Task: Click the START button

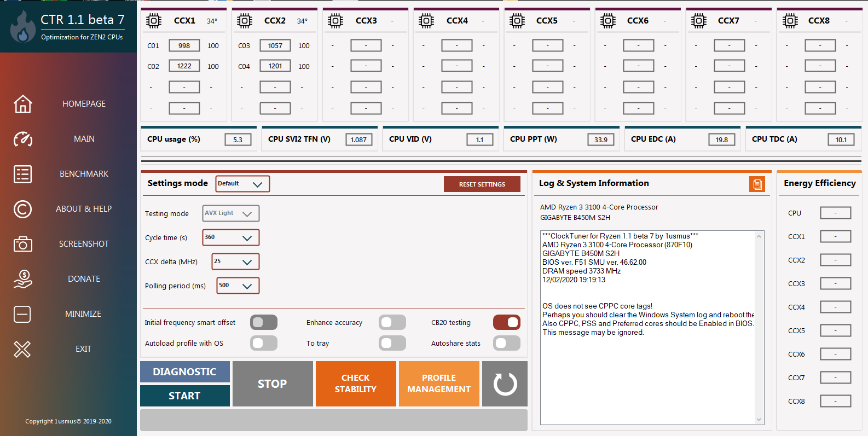Action: [x=185, y=396]
